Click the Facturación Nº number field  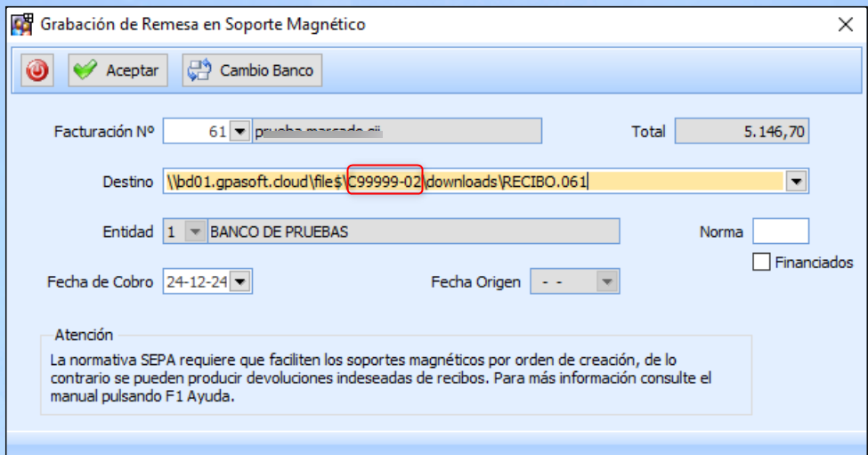tap(196, 132)
